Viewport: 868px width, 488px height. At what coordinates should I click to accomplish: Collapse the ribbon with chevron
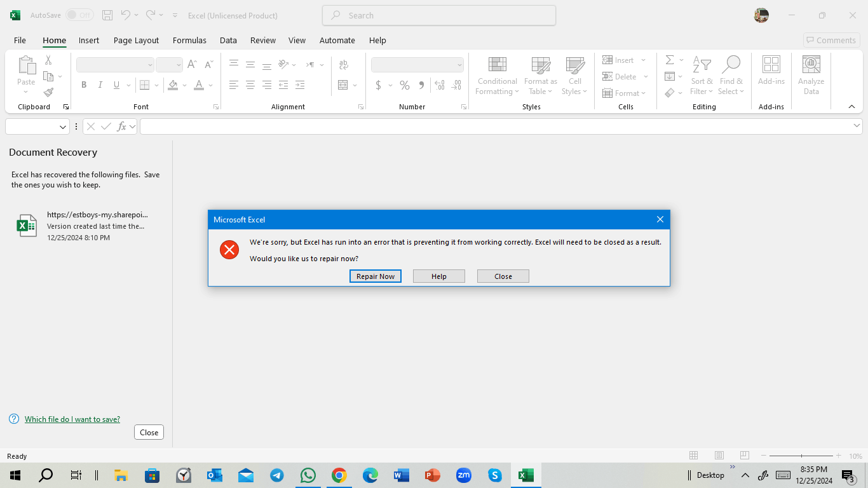851,107
